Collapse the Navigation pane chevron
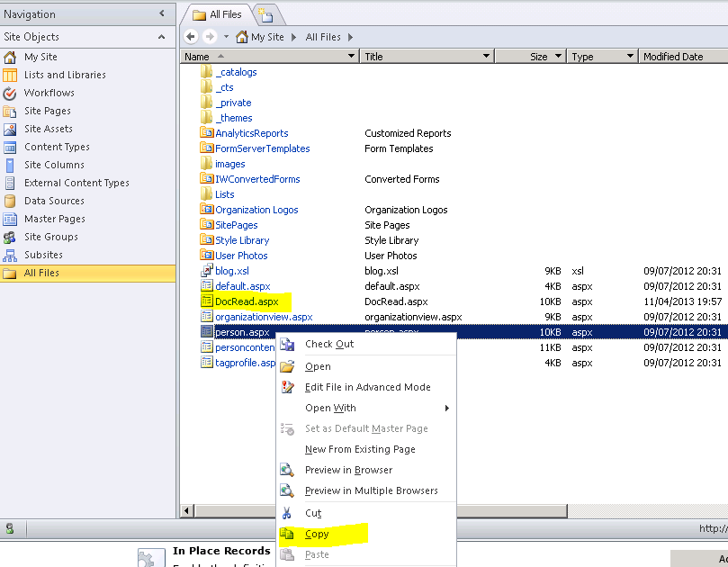The height and width of the screenshot is (567, 728). click(x=161, y=13)
